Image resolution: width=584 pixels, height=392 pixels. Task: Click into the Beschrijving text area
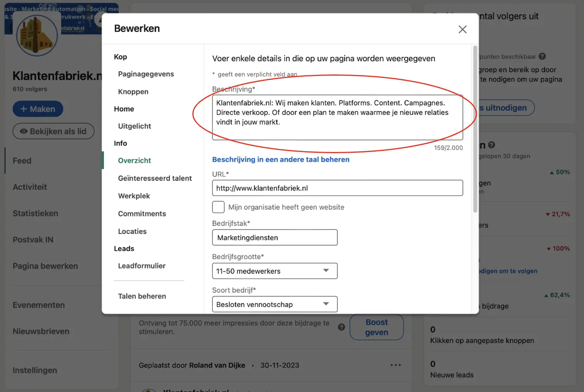tap(338, 117)
